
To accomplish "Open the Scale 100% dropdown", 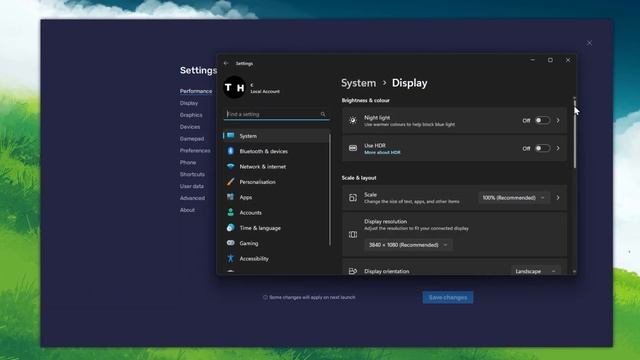I will 514,198.
